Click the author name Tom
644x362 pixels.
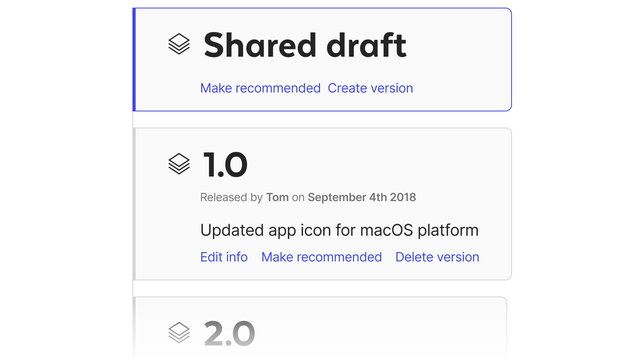[x=277, y=197]
